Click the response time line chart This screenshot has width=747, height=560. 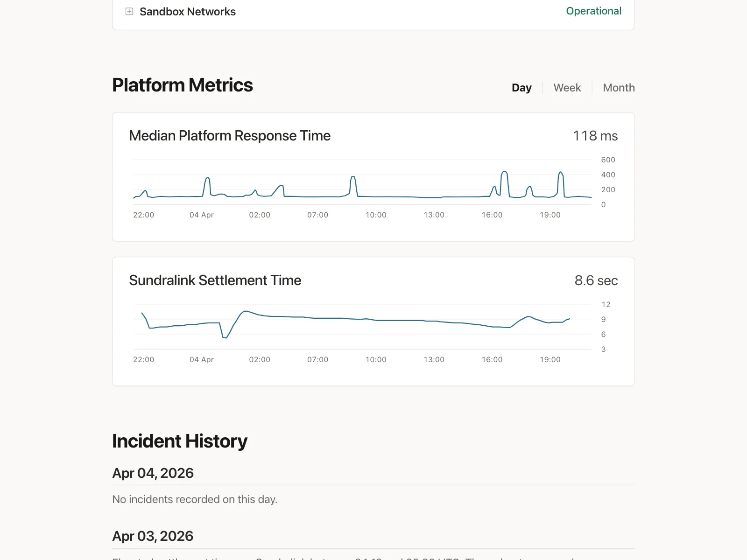click(362, 185)
